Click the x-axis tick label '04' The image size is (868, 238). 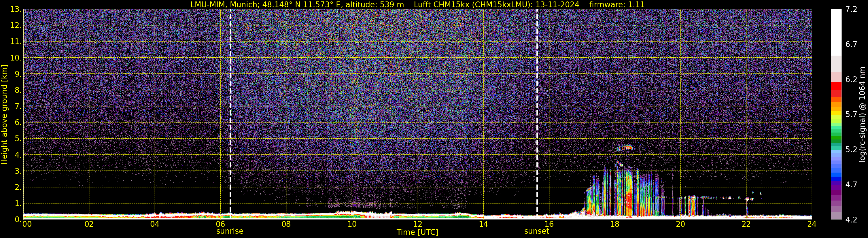tap(155, 224)
